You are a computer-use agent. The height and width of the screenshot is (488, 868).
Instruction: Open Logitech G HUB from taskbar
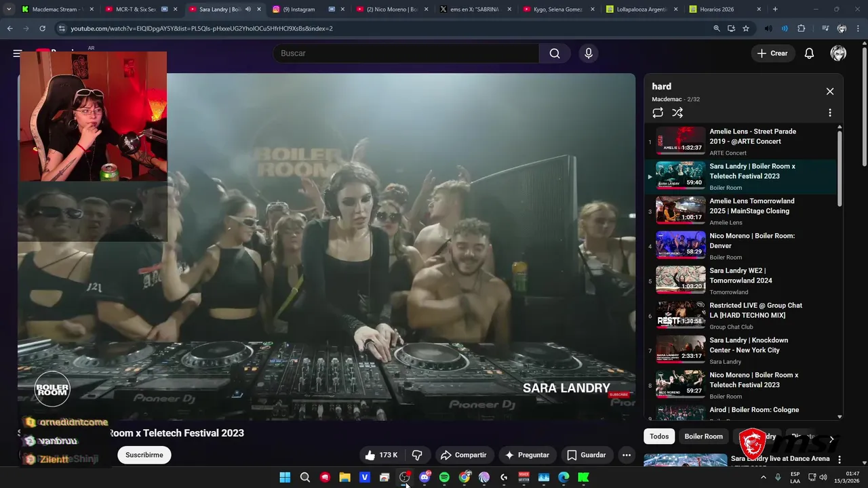504,477
